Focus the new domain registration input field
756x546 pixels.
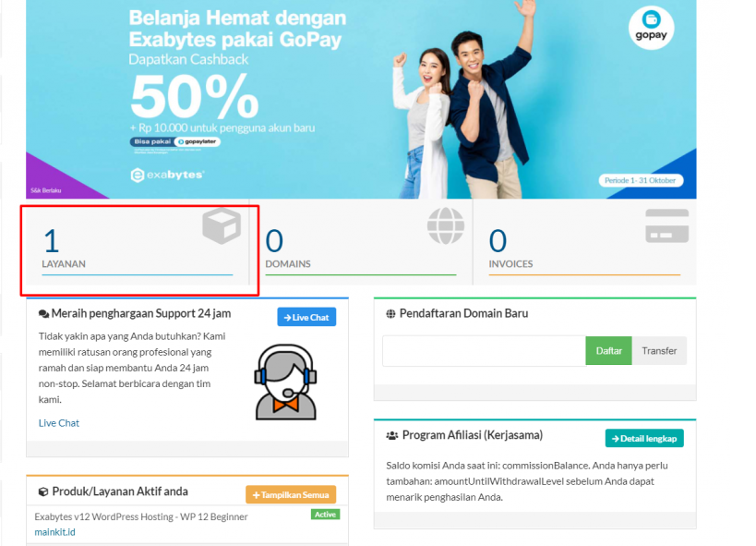click(484, 351)
